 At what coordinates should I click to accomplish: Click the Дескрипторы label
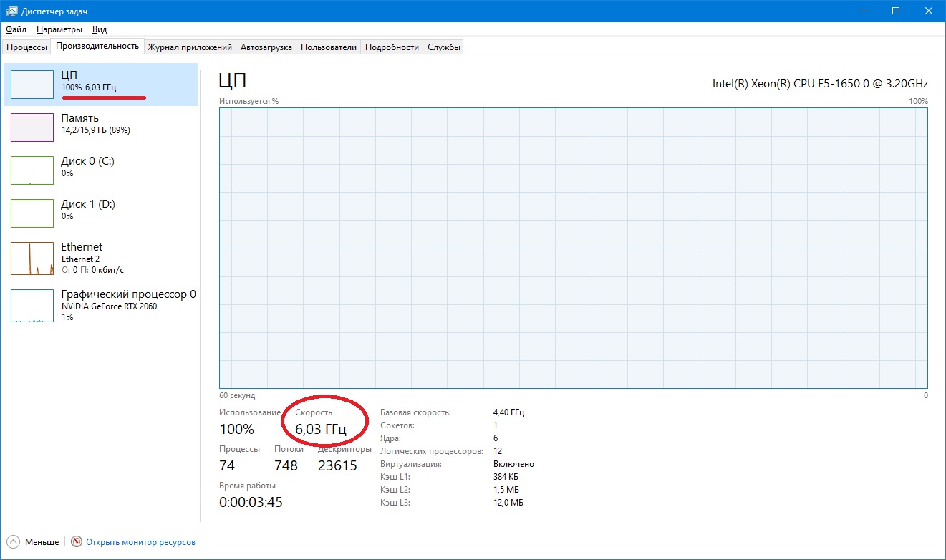click(x=344, y=449)
